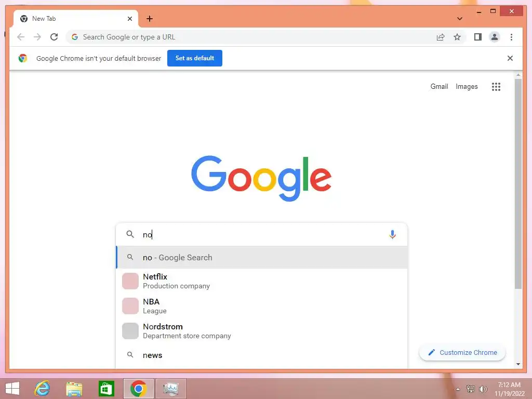
Task: Click the scrollbar down arrow
Action: pos(518,364)
